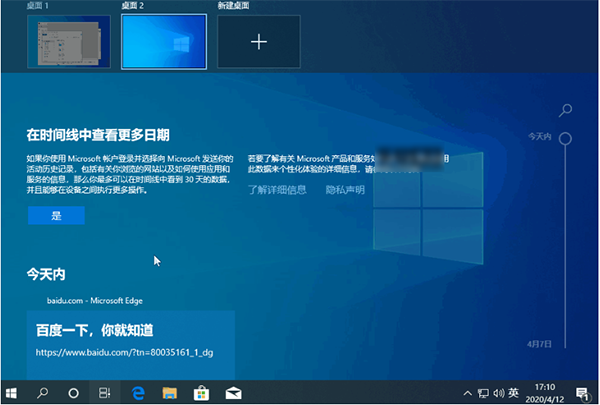Toggle the Task View taskbar button
Image resolution: width=600 pixels, height=405 pixels.
click(x=103, y=393)
